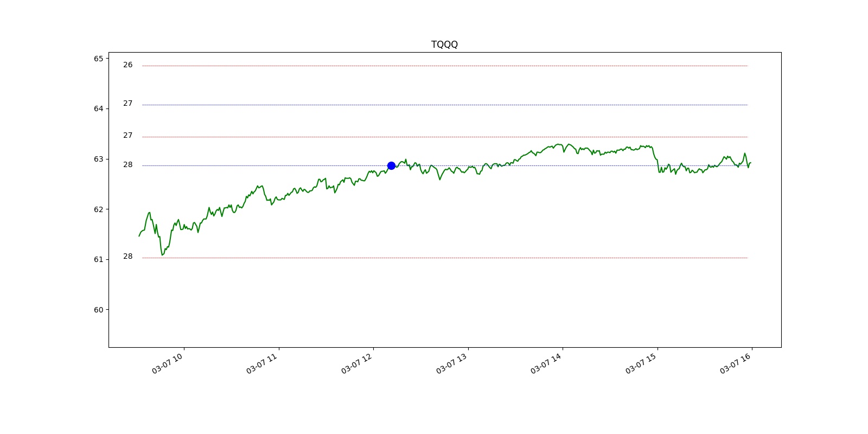Screen dimensions: 868x434
Task: Click the x-axis label 03-07 16
Action: click(736, 363)
